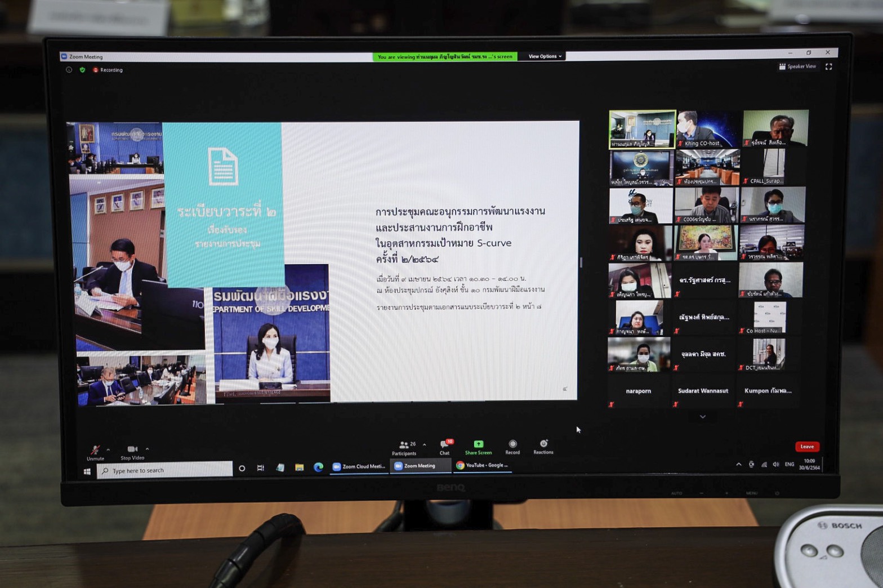Click the green Share Screen icon

478,446
